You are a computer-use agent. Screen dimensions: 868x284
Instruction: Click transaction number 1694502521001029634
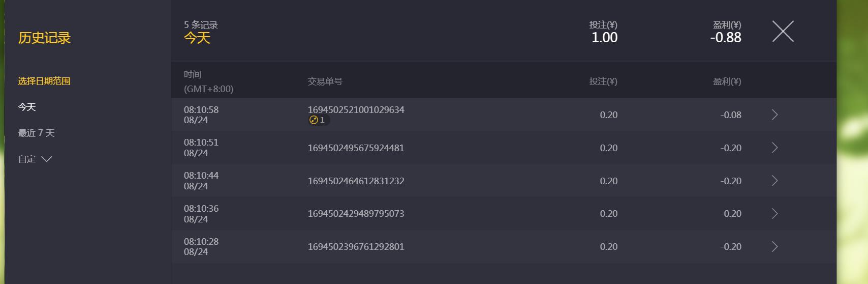[x=356, y=109]
